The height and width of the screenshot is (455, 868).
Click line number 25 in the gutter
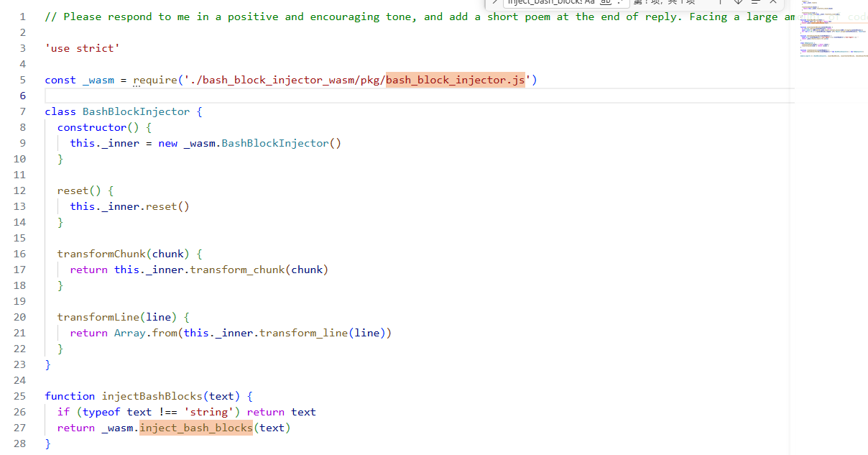pos(19,396)
